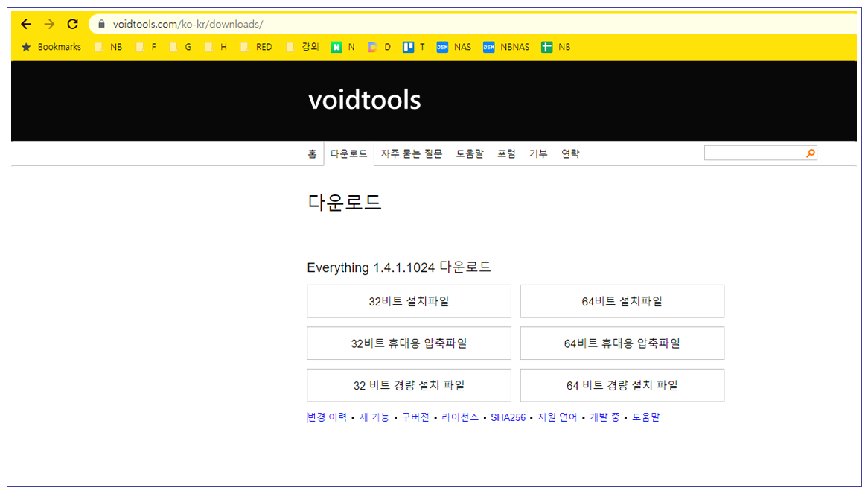Open the NB bookmark folder next to Bookmarks
The width and height of the screenshot is (868, 494).
tap(109, 47)
